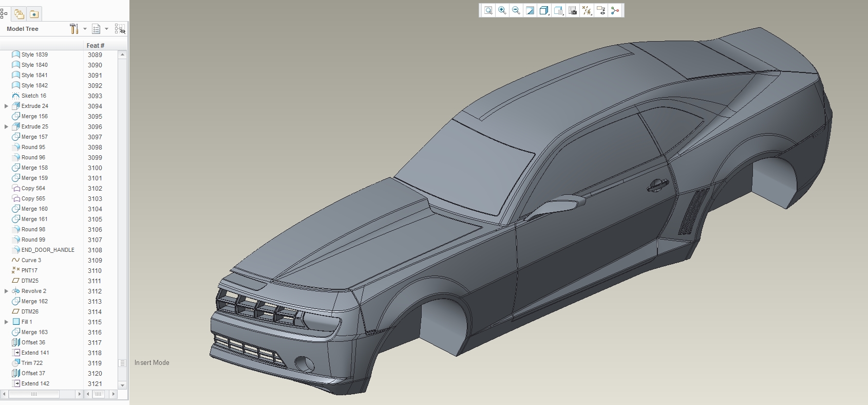The image size is (868, 405).
Task: Open the tree Settings hammer icon
Action: pyautogui.click(x=74, y=29)
